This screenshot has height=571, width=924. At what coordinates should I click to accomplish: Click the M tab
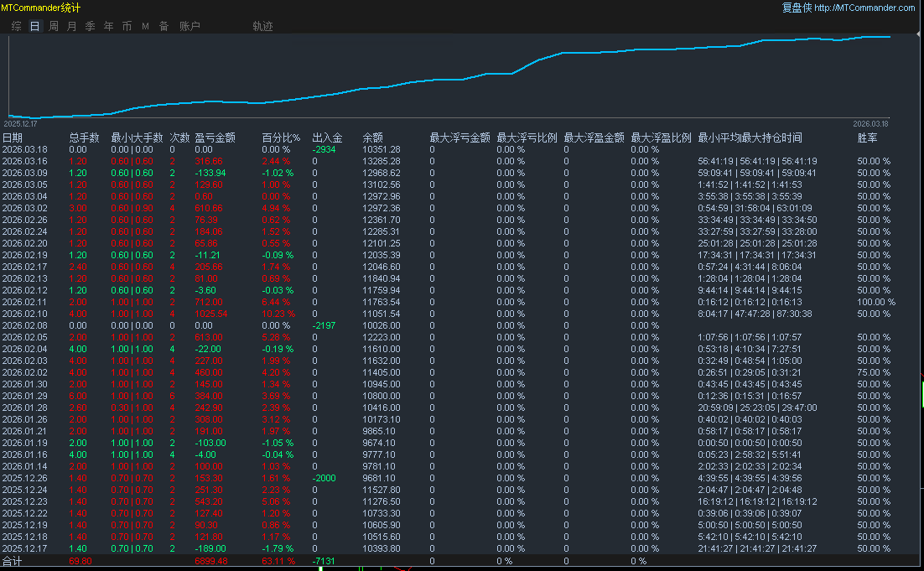coord(145,26)
